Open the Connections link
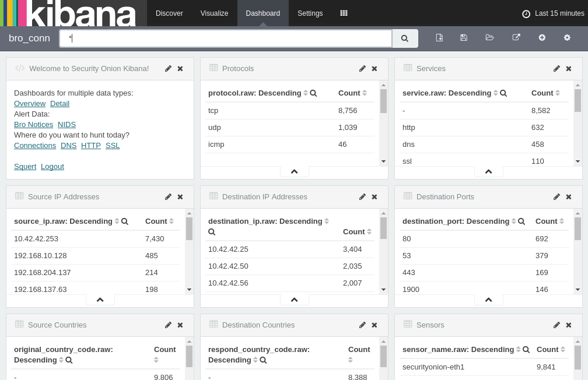588x380 pixels. click(35, 145)
